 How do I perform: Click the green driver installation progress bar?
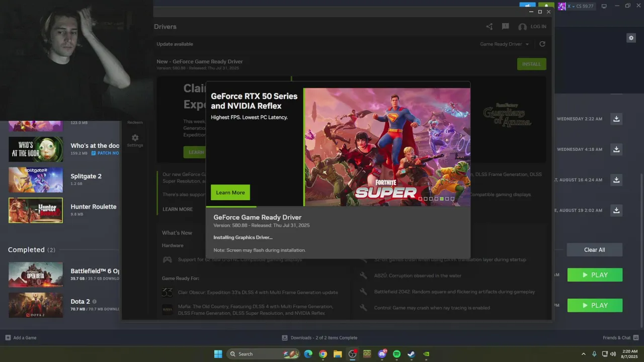click(x=231, y=207)
